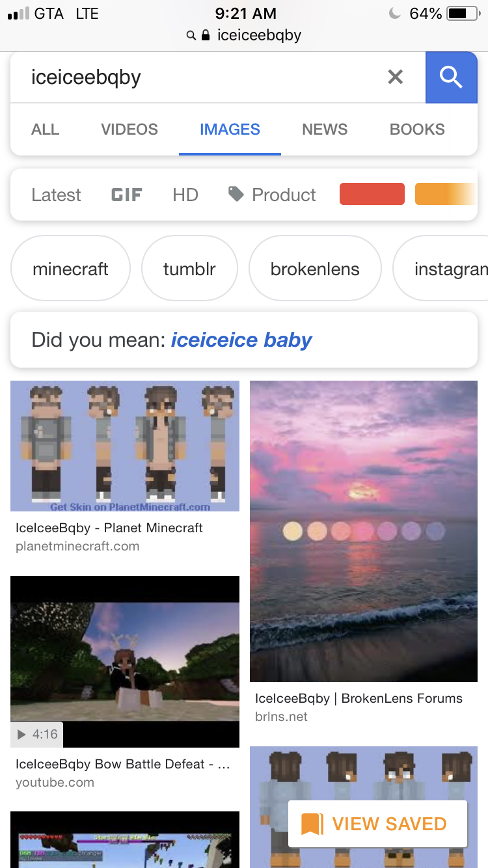The image size is (488, 868).
Task: Open the VIDEOS tab
Action: tap(129, 129)
